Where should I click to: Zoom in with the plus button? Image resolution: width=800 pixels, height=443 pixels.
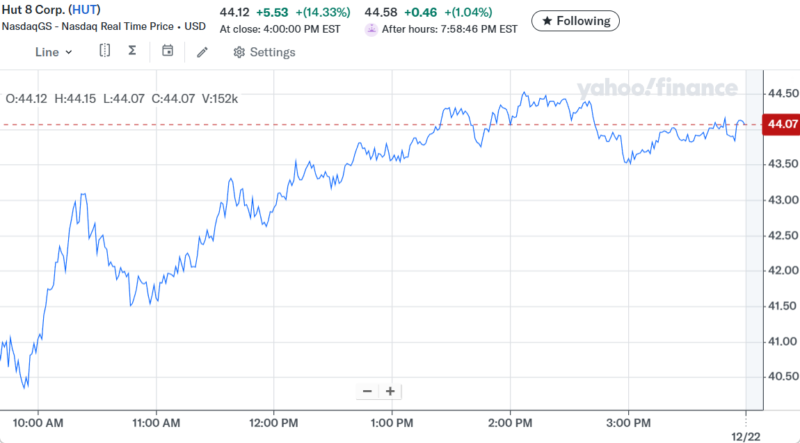[x=390, y=391]
